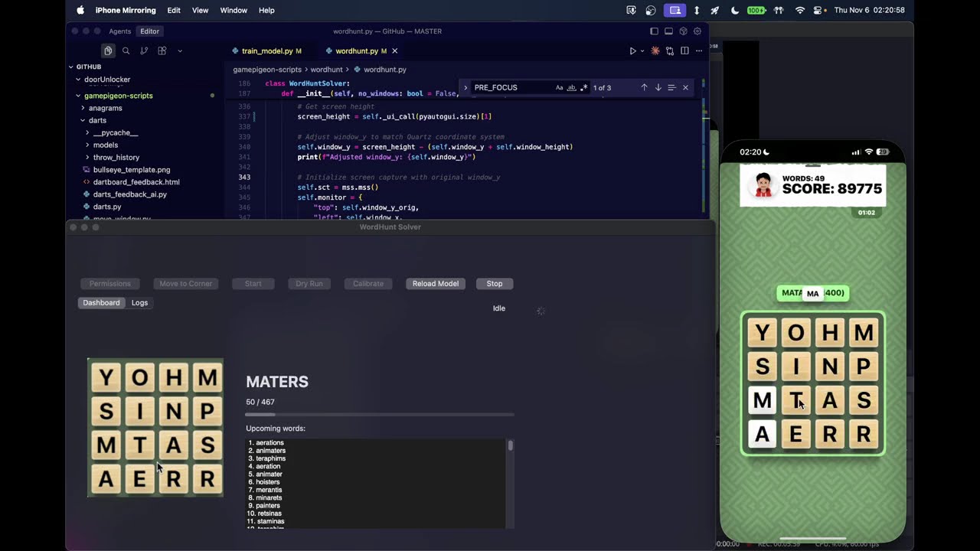Click the Start button in WordHunt Solver
980x551 pixels.
point(253,283)
